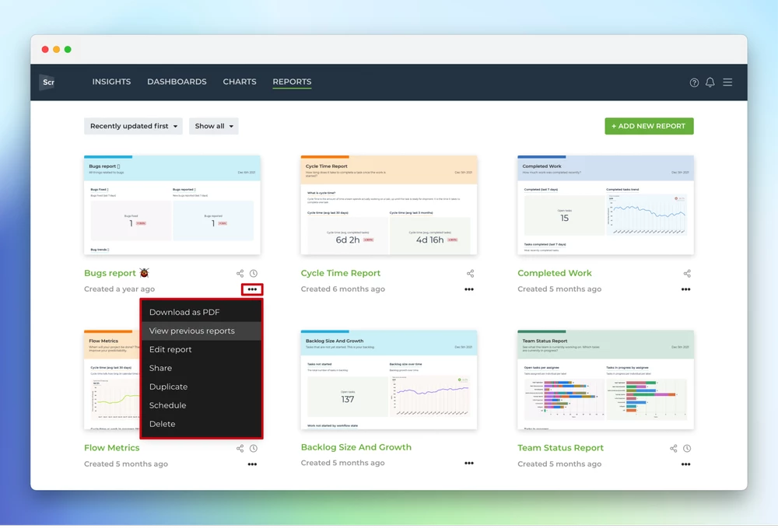
Task: Click the green maximize window button
Action: click(68, 50)
